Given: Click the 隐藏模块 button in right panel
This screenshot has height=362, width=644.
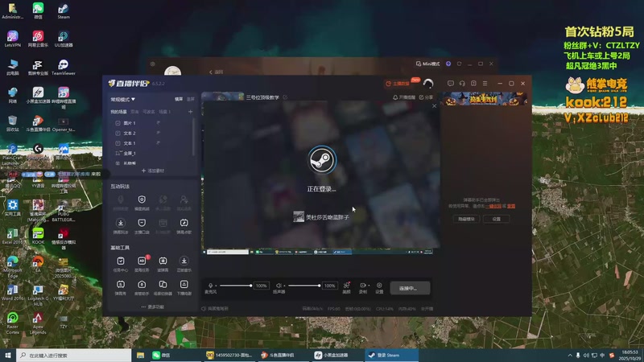Looking at the screenshot, I should 466,219.
